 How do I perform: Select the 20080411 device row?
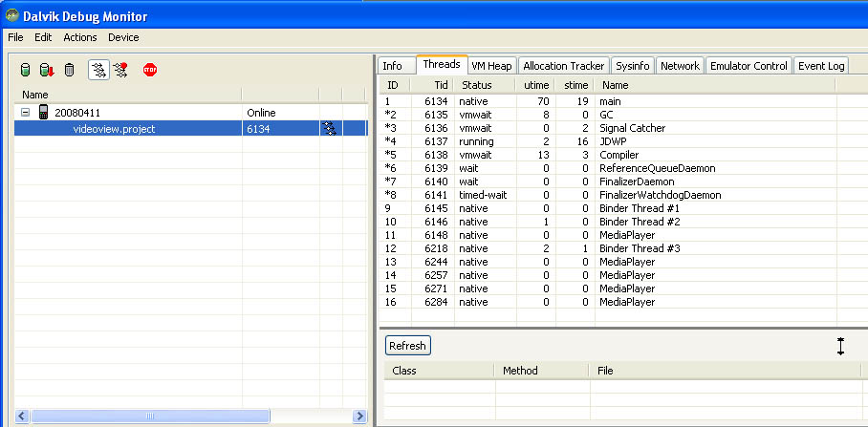[191, 113]
